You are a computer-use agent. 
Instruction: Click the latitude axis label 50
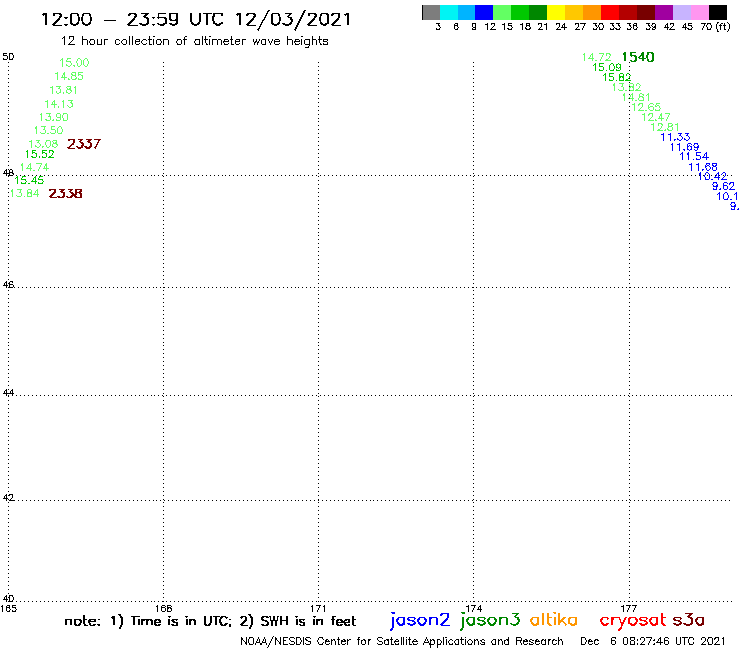coord(8,57)
